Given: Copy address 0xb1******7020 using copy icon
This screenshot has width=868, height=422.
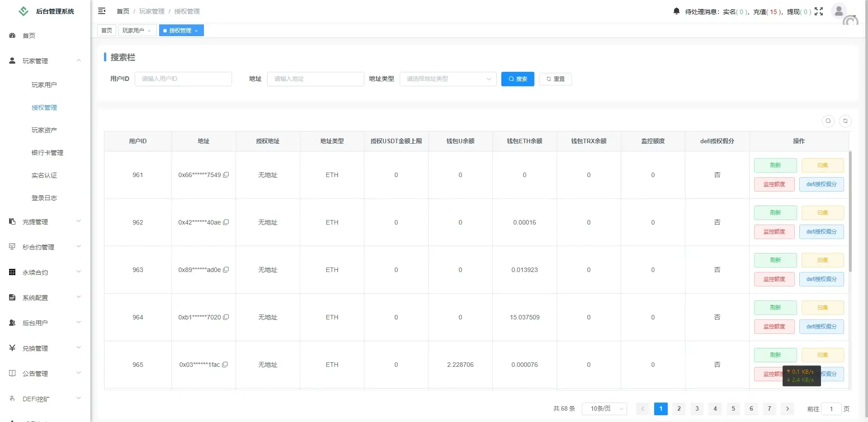Looking at the screenshot, I should (x=226, y=317).
